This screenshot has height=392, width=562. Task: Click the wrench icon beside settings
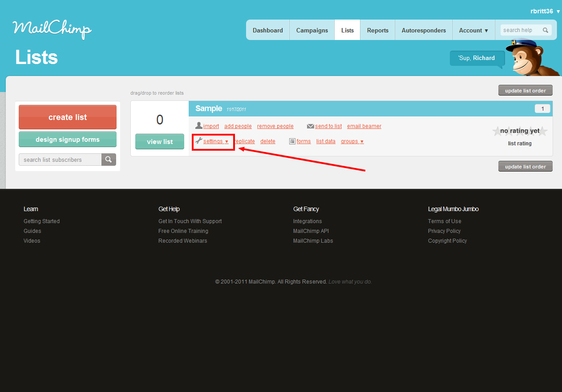(x=199, y=141)
